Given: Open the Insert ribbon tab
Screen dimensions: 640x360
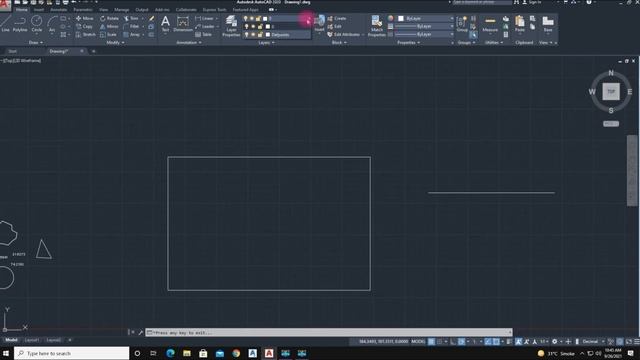Looking at the screenshot, I should [39, 9].
